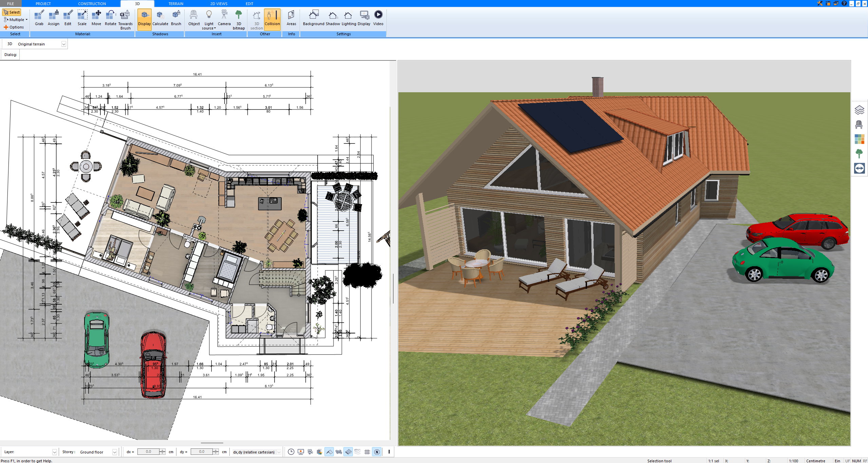Screen dimensions: 868x463
Task: Toggle Collision detection
Action: [272, 19]
